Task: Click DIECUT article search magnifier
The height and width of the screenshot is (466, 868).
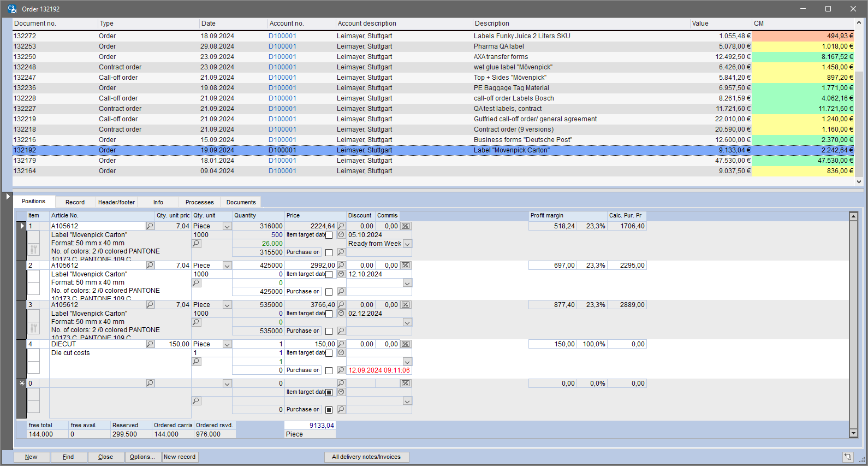Action: click(150, 344)
